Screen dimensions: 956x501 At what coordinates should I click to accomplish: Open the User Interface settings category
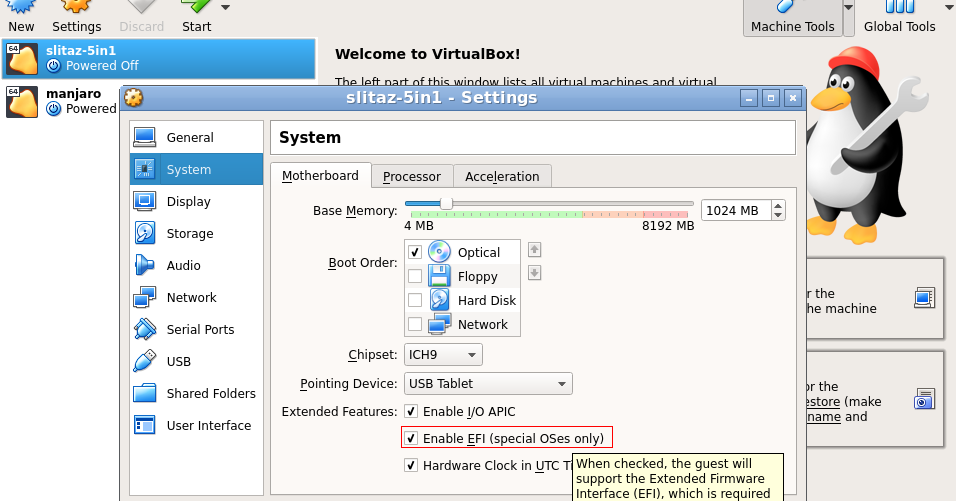[196, 425]
